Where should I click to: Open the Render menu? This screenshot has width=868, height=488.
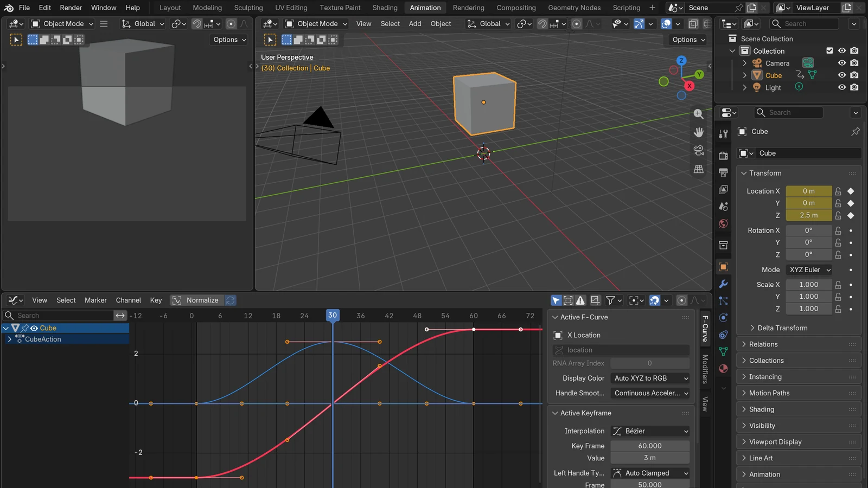pyautogui.click(x=71, y=8)
